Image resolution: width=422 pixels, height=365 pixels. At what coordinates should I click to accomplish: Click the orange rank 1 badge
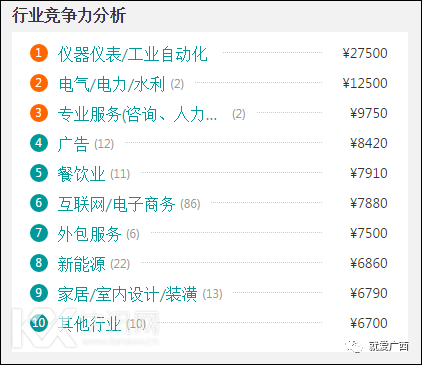point(39,53)
